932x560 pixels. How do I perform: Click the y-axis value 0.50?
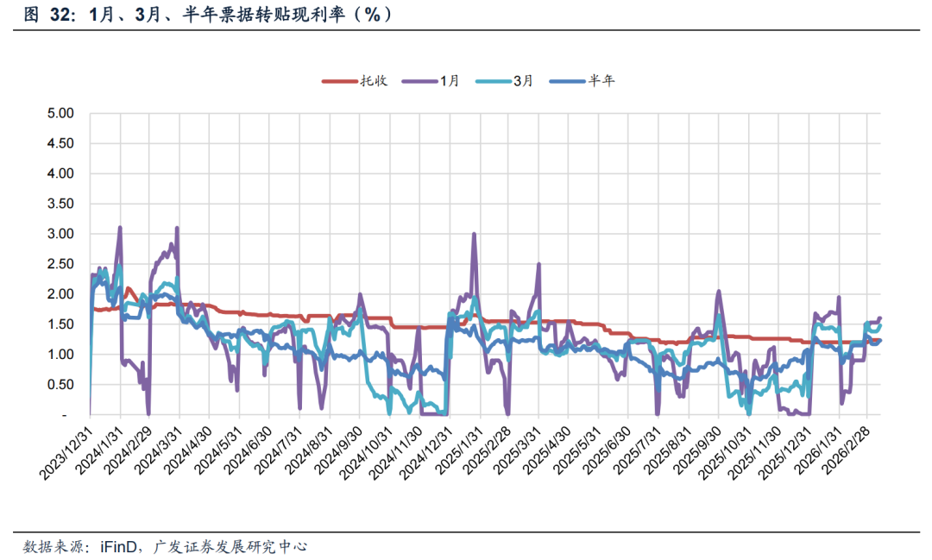tap(60, 385)
